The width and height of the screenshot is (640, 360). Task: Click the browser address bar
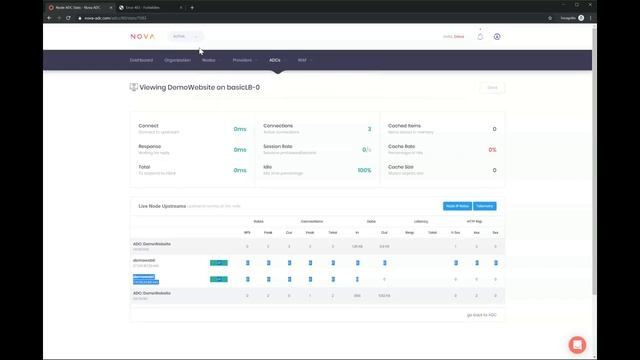(310, 18)
